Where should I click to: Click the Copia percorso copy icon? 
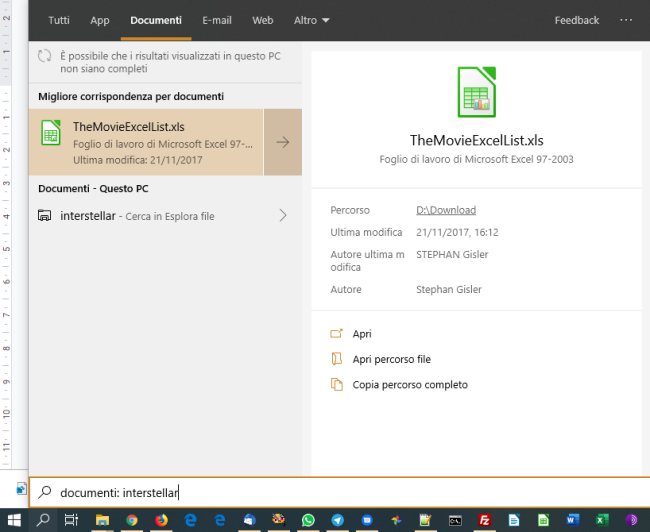point(337,384)
